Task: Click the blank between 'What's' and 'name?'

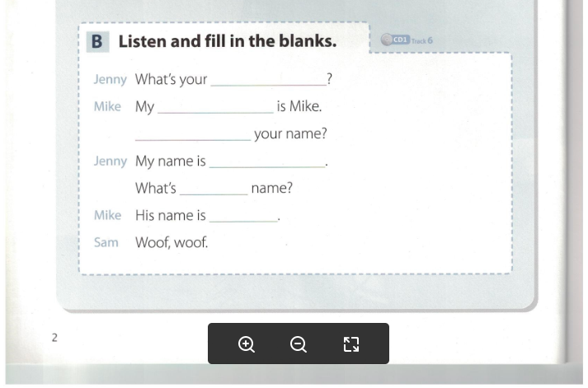Action: 214,188
